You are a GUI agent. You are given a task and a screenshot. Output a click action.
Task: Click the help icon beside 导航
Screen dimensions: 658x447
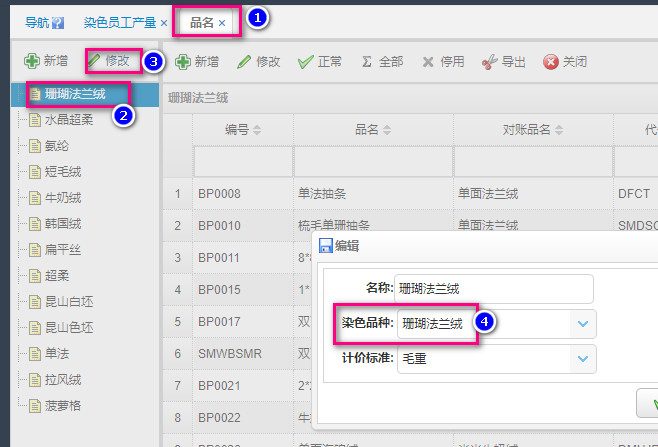58,23
